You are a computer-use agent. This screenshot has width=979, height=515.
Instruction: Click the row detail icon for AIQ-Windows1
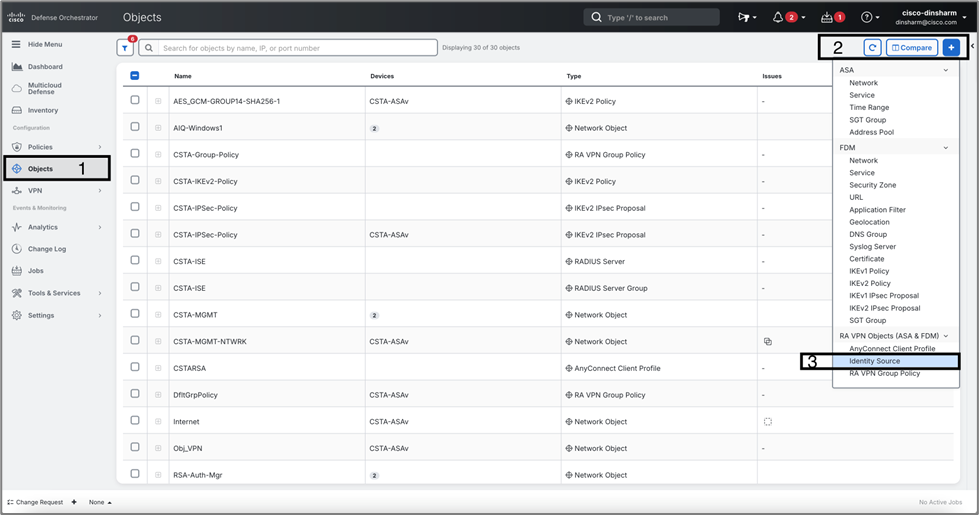pos(158,128)
